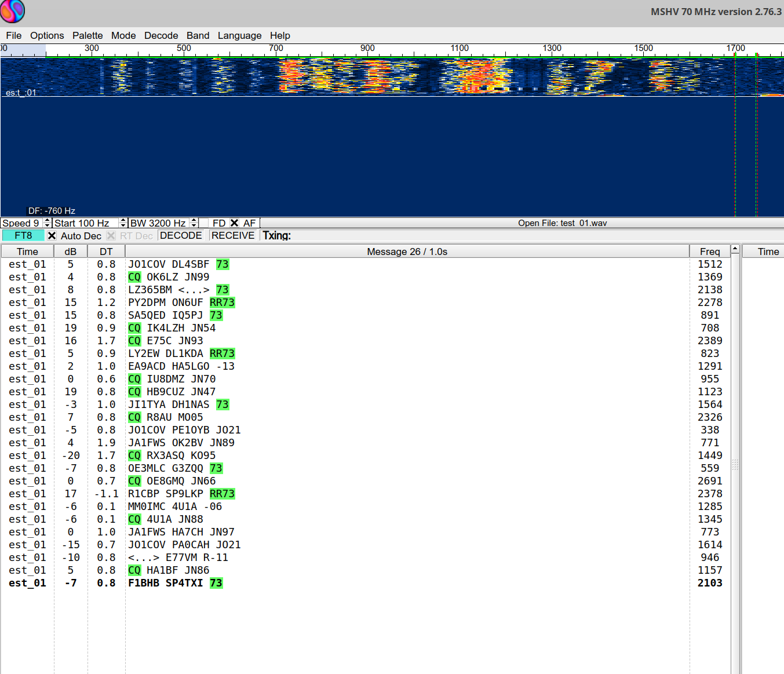Viewport: 784px width, 674px height.
Task: Open the Palette menu
Action: (x=87, y=35)
